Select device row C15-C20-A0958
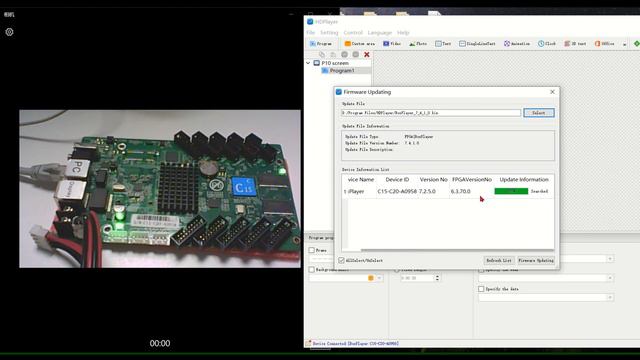Image resolution: width=640 pixels, height=360 pixels. [x=448, y=191]
